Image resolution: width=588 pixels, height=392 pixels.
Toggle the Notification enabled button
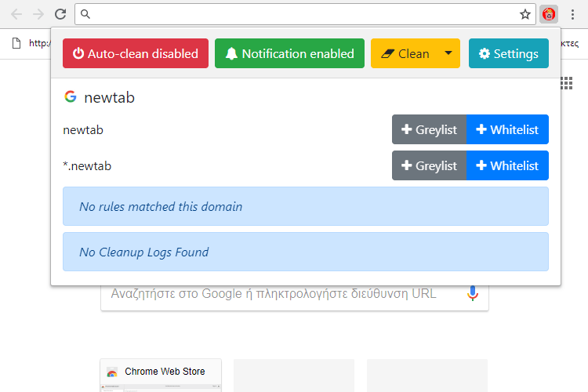(x=289, y=53)
